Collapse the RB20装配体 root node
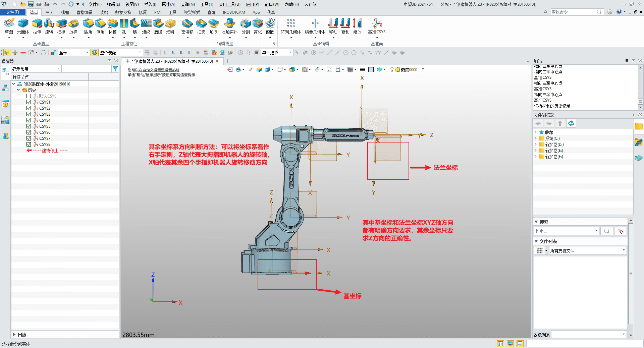This screenshot has height=348, width=644. tap(14, 84)
